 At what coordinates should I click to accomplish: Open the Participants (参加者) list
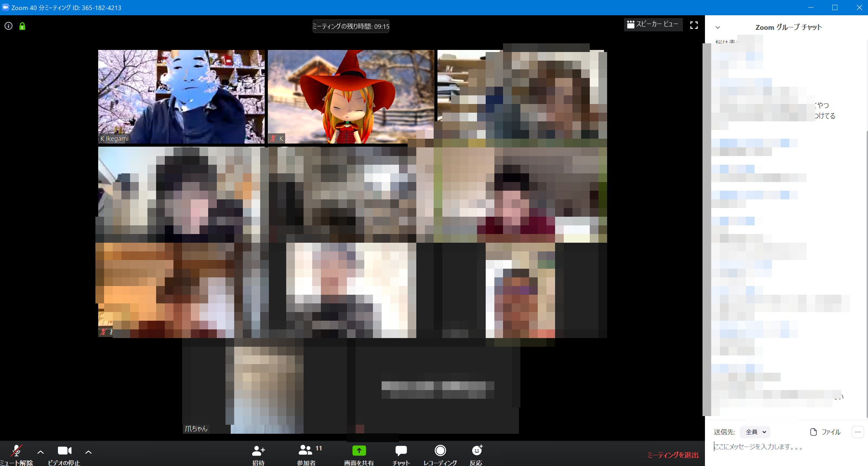tap(307, 455)
